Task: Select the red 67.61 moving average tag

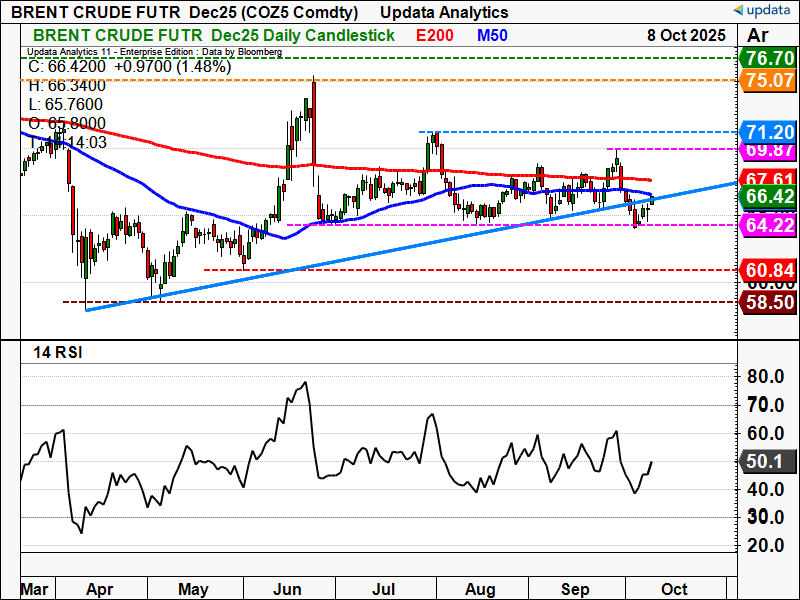Action: coord(769,179)
